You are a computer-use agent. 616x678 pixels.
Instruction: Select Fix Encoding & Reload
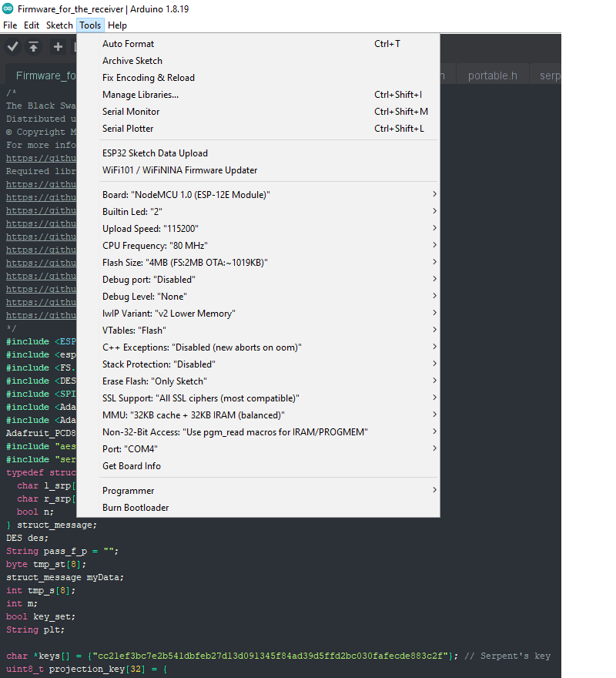(258, 78)
